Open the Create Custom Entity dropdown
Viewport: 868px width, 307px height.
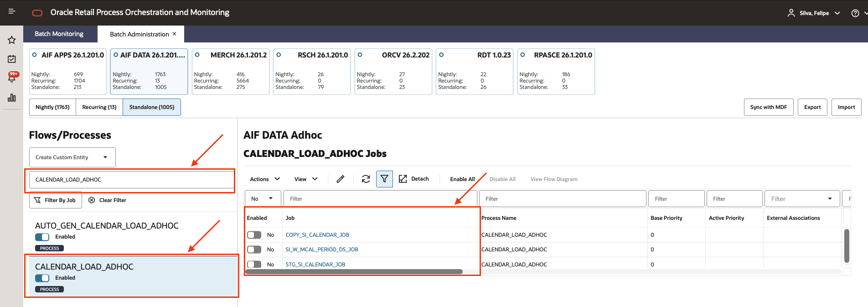(x=72, y=157)
